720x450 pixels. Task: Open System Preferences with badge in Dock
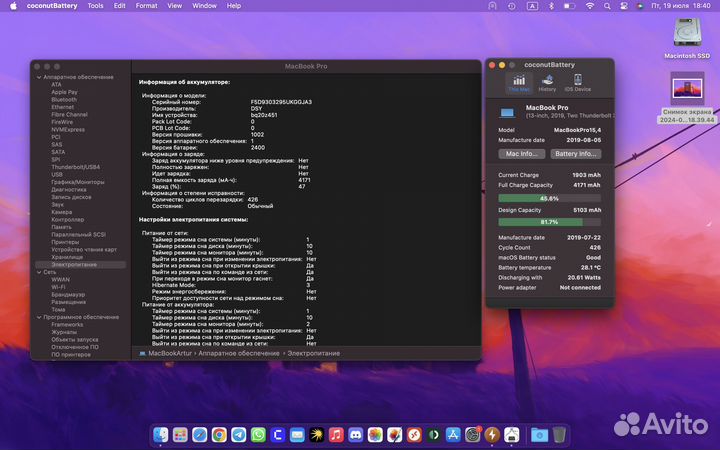tap(472, 434)
